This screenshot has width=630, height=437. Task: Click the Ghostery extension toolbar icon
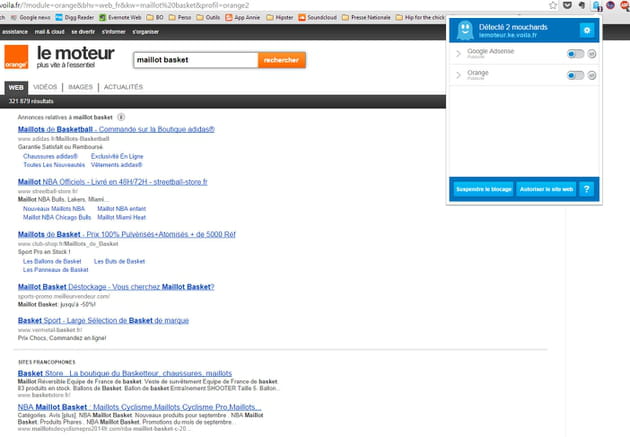tap(596, 6)
